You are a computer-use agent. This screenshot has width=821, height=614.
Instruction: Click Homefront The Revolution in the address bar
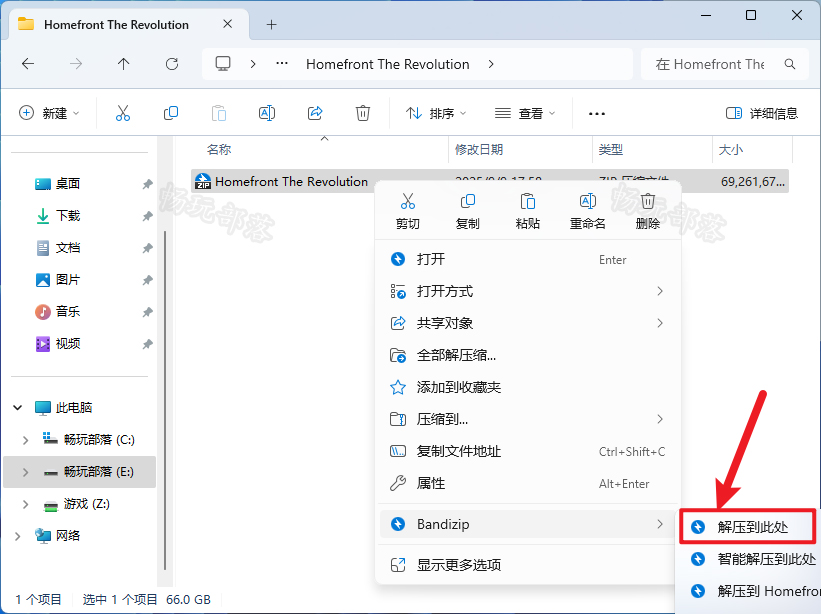pos(387,64)
